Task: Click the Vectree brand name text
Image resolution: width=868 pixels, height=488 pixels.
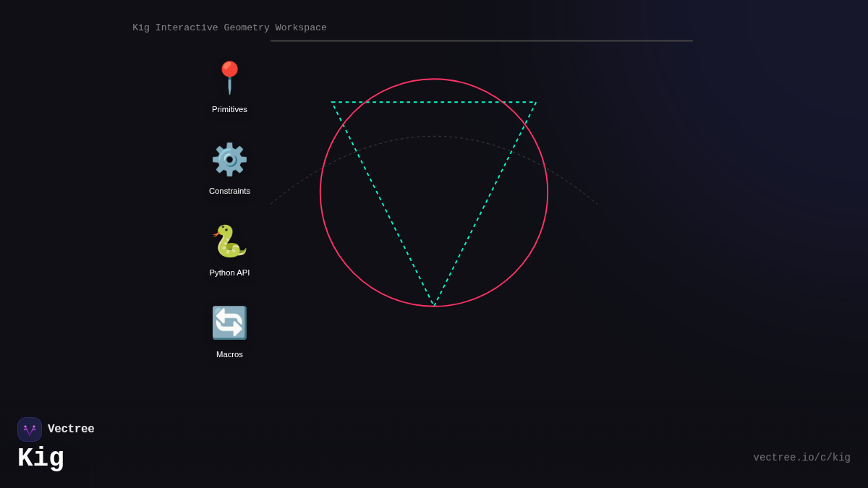Action: 71,429
